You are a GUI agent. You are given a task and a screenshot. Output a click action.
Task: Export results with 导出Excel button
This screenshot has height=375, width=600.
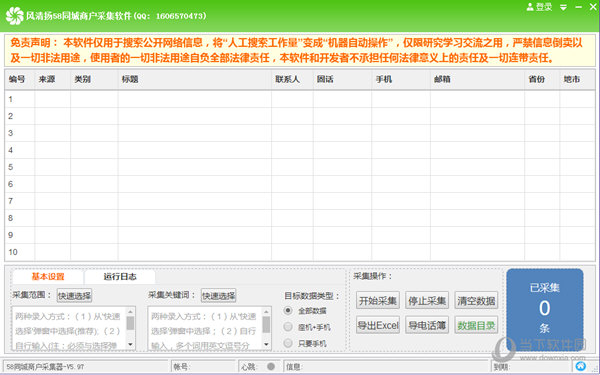378,325
